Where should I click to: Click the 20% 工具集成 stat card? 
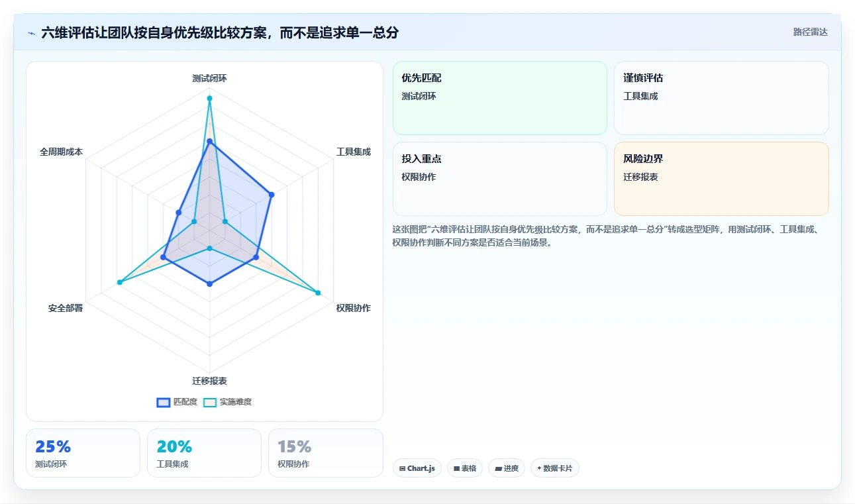(204, 453)
